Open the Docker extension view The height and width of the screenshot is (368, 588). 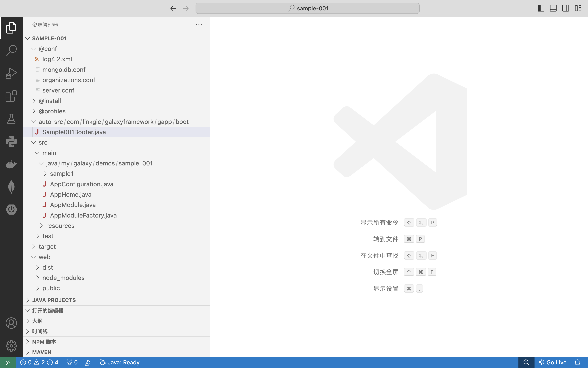pyautogui.click(x=11, y=164)
